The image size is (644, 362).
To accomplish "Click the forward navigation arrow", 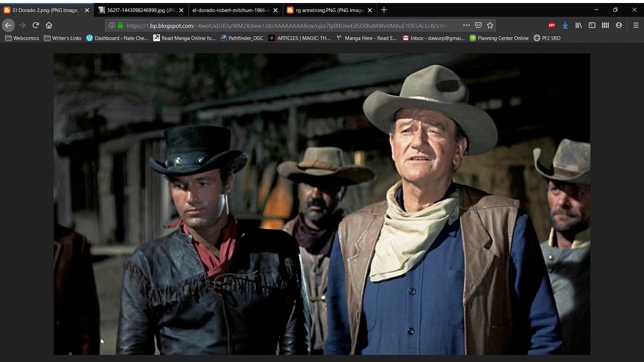I will point(22,25).
